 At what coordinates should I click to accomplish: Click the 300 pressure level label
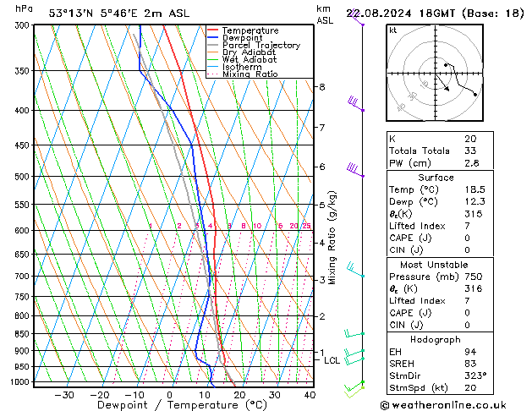coord(24,25)
